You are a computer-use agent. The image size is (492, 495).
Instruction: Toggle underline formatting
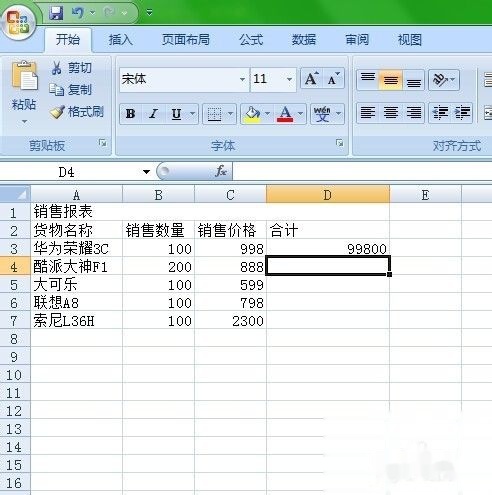(176, 114)
